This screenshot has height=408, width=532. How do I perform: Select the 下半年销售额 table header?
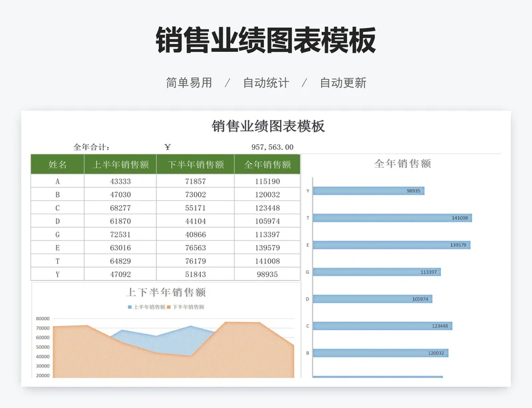[195, 163]
